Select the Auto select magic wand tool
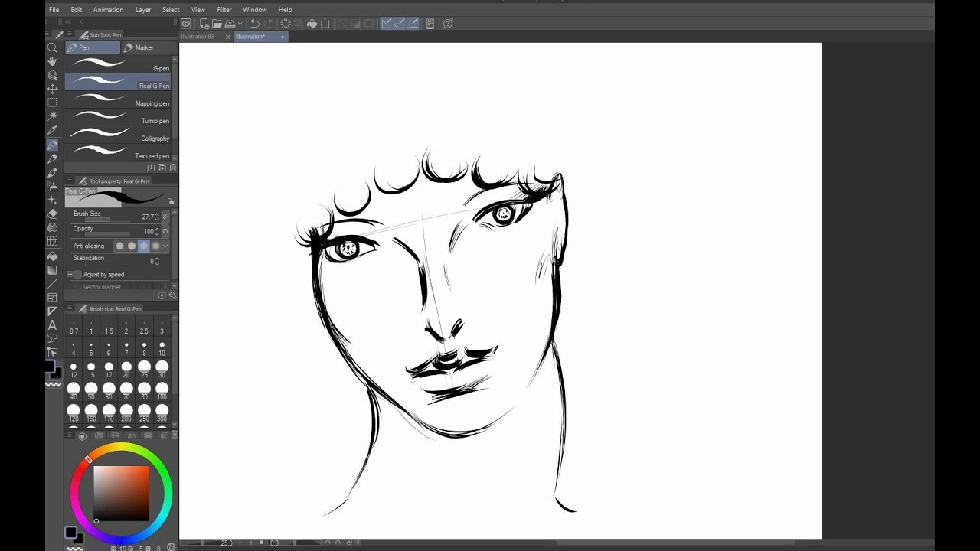 click(52, 116)
